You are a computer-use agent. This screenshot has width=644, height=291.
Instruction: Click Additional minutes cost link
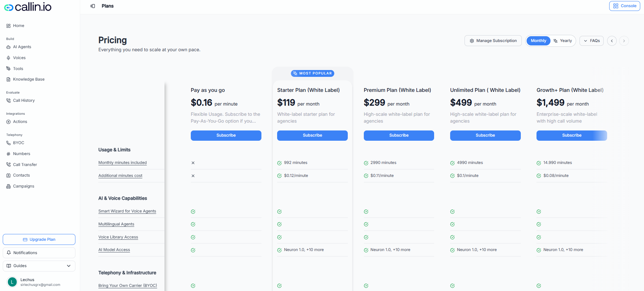120,176
